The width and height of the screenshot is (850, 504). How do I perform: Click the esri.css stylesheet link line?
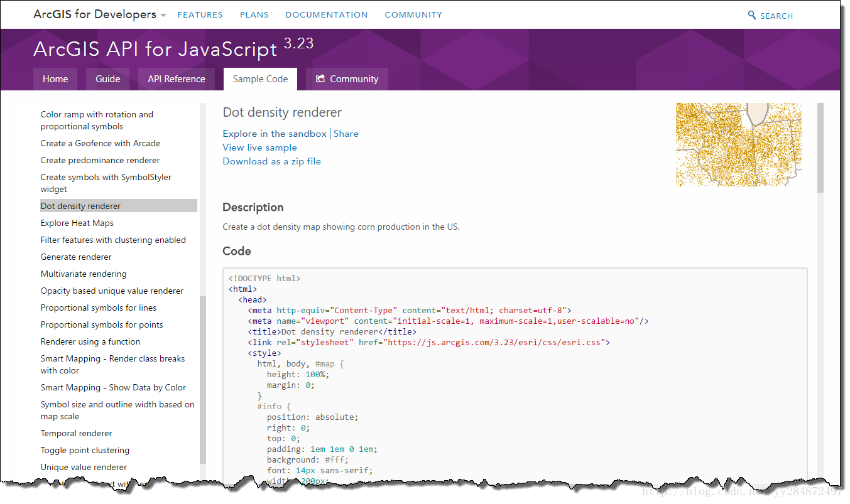click(429, 343)
